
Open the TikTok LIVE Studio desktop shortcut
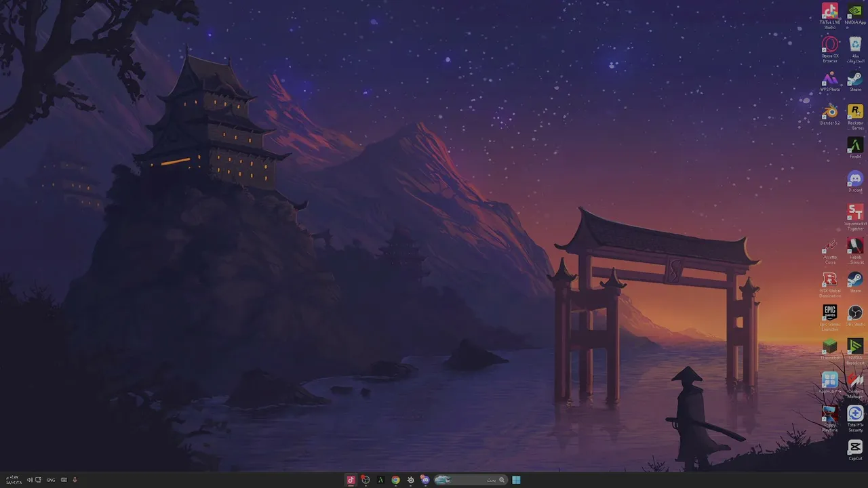pos(829,15)
